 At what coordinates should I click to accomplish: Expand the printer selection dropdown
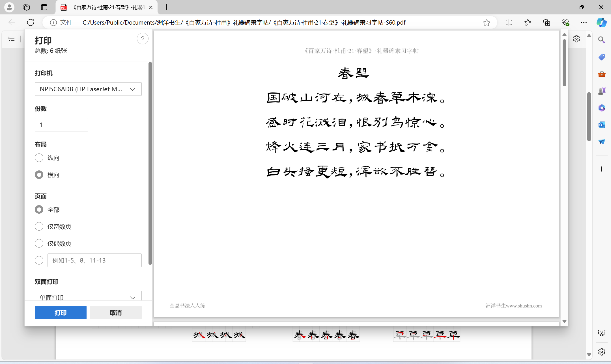pos(88,89)
